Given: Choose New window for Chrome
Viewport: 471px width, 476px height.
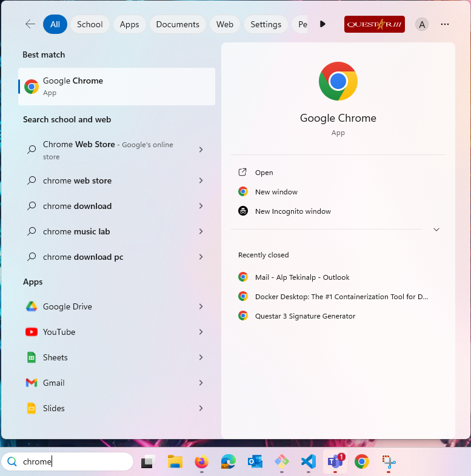Looking at the screenshot, I should point(338,192).
